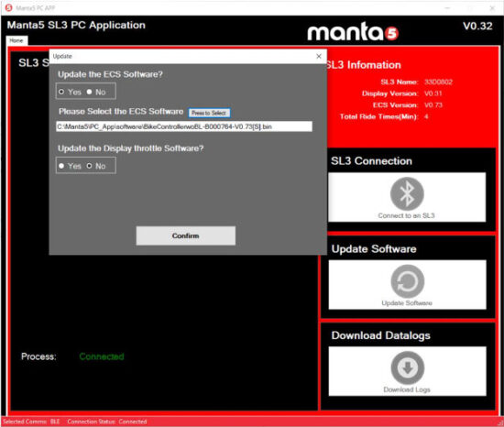This screenshot has height=427, width=504.
Task: Click the manta5 logo
Action: click(353, 31)
